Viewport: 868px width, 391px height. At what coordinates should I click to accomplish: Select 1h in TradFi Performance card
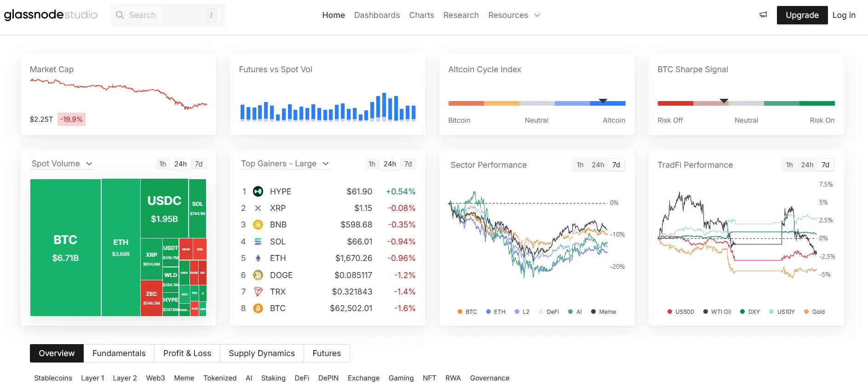click(x=789, y=165)
